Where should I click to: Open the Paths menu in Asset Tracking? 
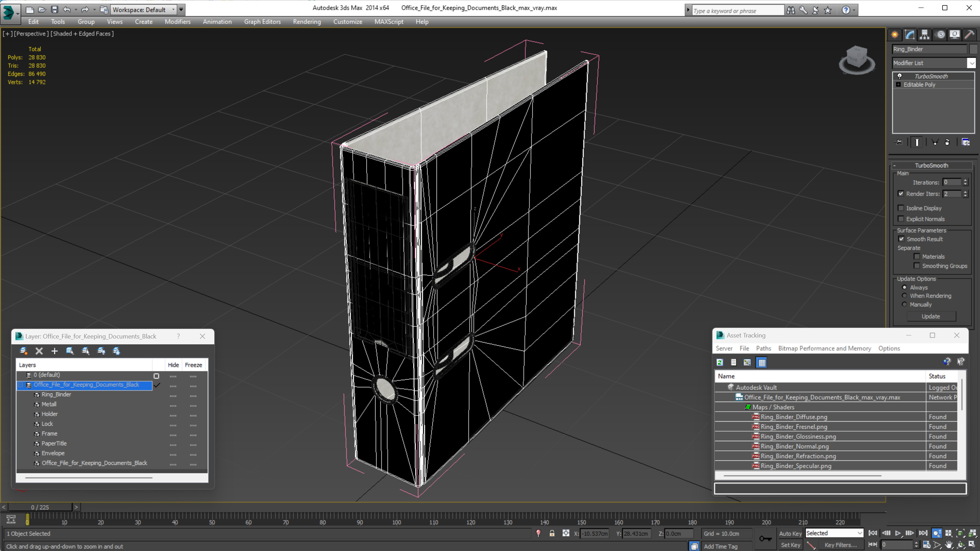click(763, 348)
